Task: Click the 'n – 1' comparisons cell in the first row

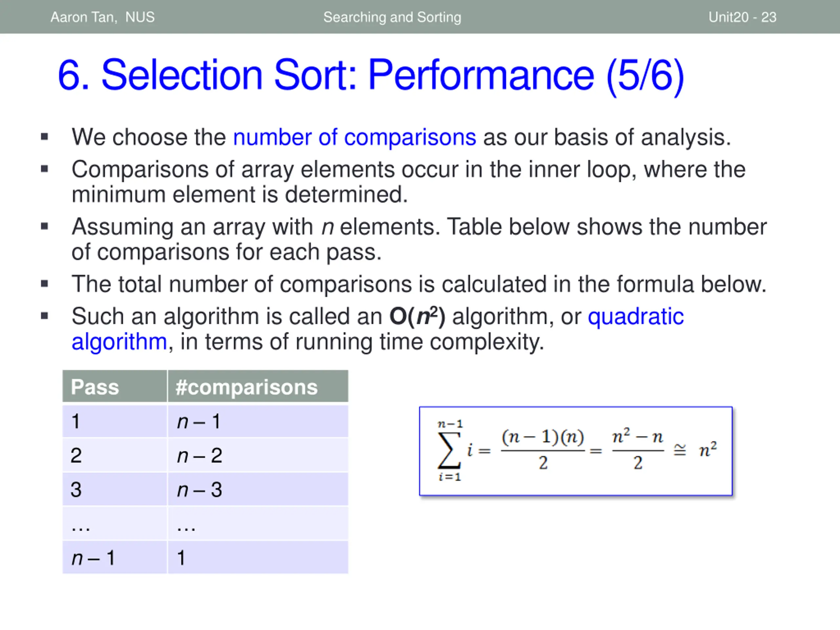Action: 258,421
